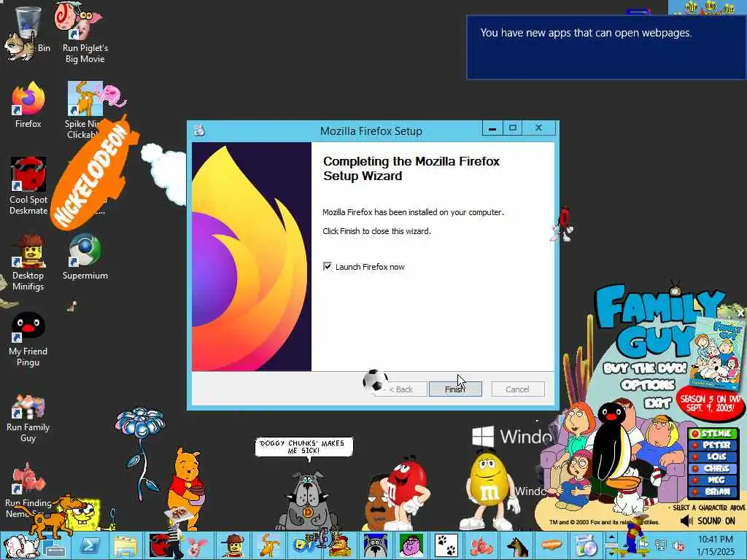
Task: Open PowerShell from the taskbar
Action: tap(89, 545)
